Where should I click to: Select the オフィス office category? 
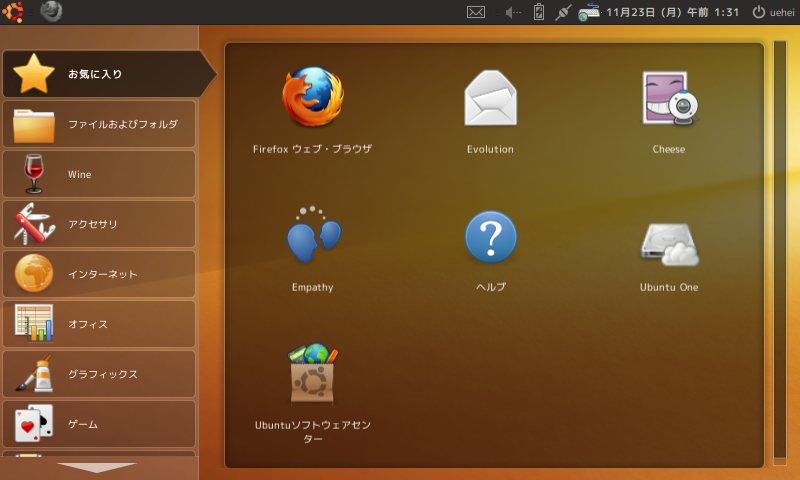tap(99, 324)
